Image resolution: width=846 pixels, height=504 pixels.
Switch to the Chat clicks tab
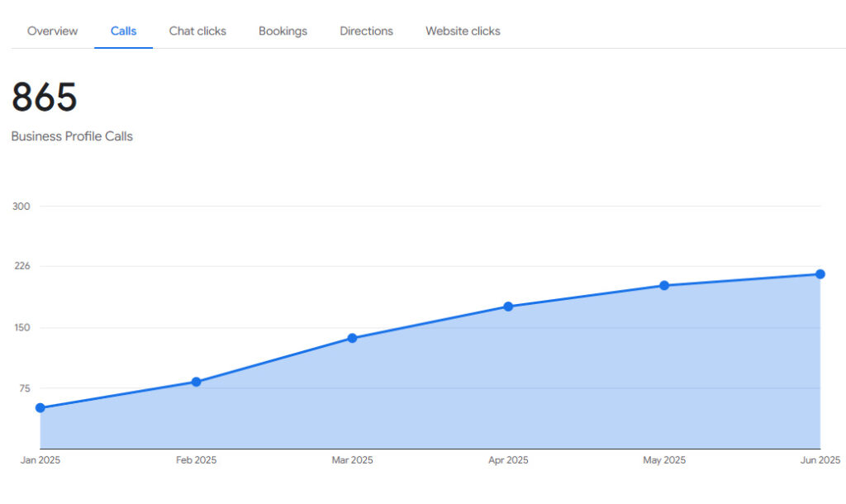197,31
